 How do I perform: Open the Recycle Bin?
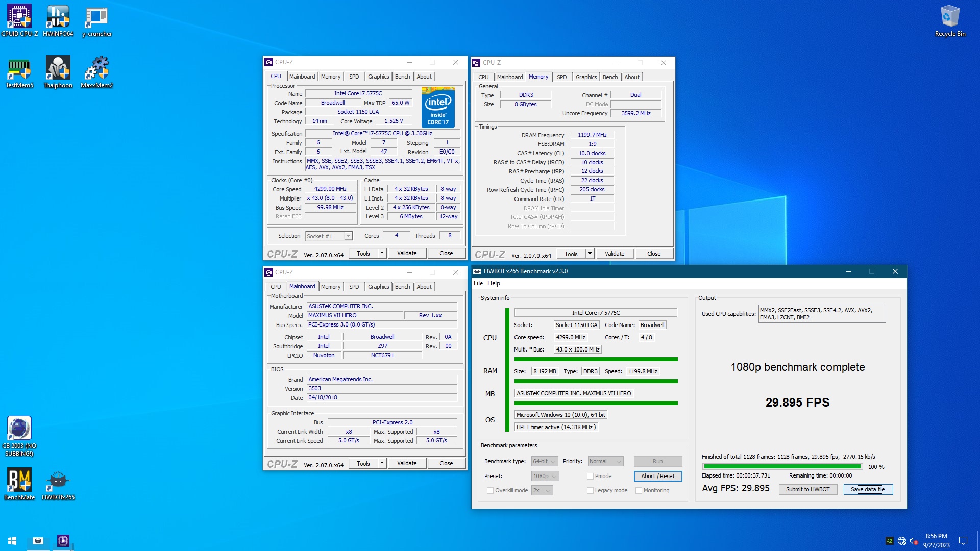(x=950, y=20)
